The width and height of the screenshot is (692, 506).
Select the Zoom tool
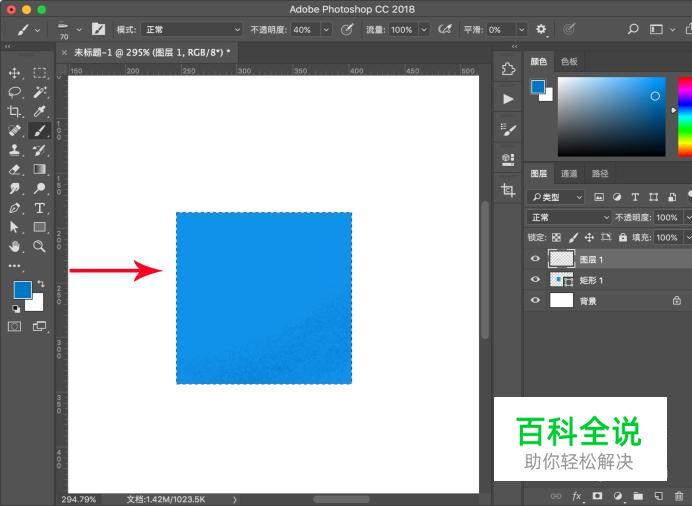40,246
